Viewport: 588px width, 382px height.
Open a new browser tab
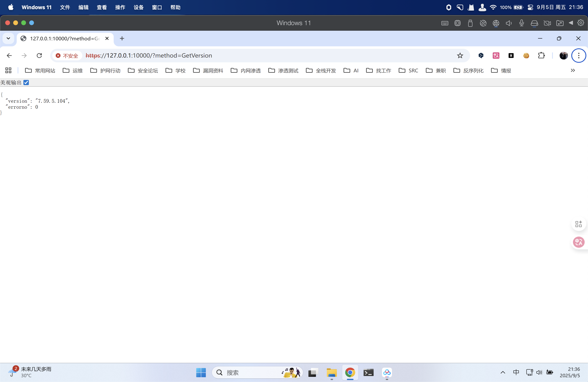tap(122, 39)
